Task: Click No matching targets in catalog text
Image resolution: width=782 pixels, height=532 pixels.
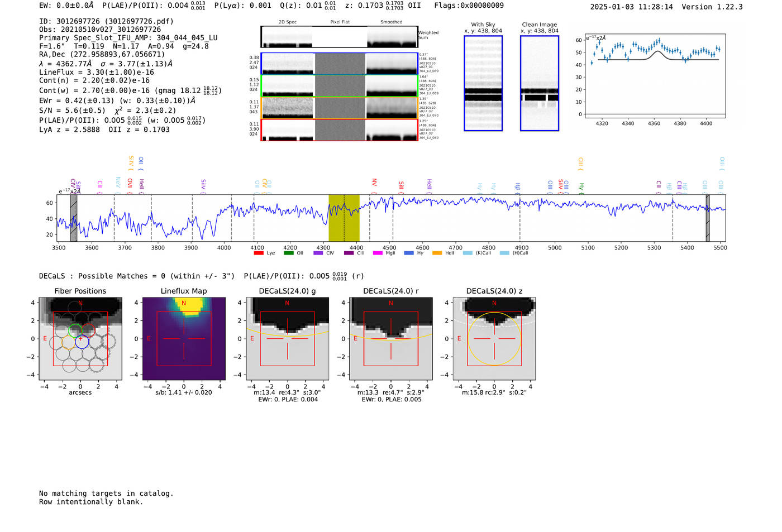Action: coord(106,493)
